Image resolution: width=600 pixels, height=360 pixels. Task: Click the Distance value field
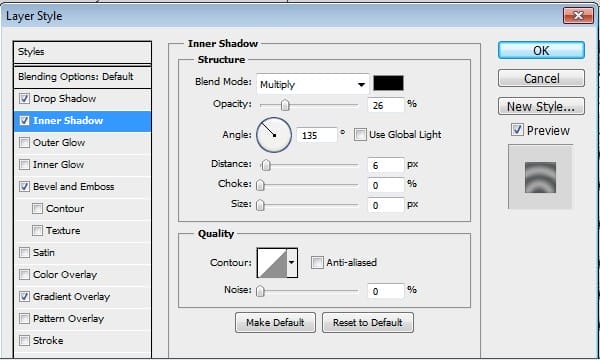386,165
